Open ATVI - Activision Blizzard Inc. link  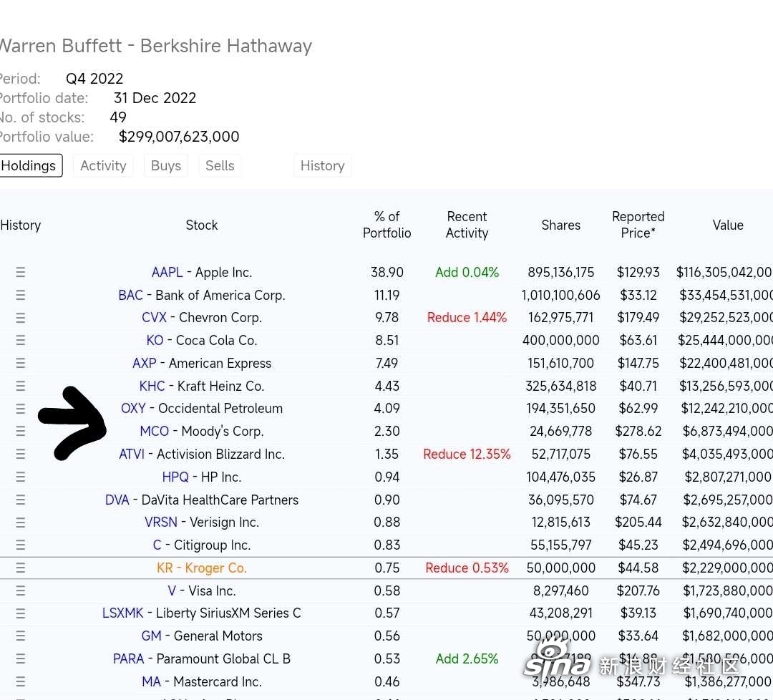[202, 454]
